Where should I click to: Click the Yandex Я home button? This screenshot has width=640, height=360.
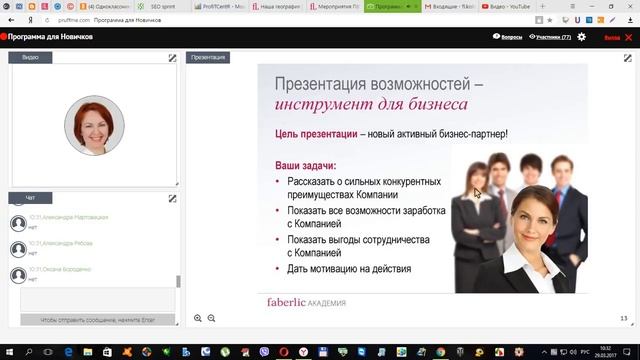click(x=30, y=20)
